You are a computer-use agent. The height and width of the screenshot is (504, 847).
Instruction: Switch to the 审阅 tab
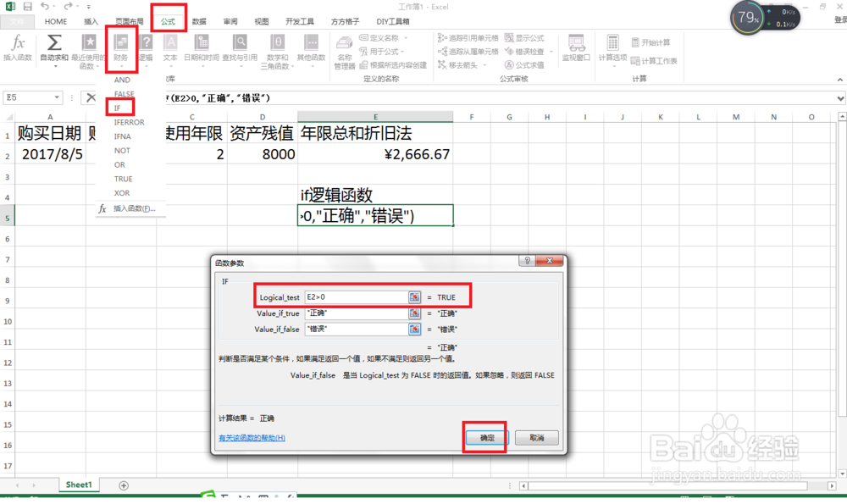pyautogui.click(x=230, y=22)
